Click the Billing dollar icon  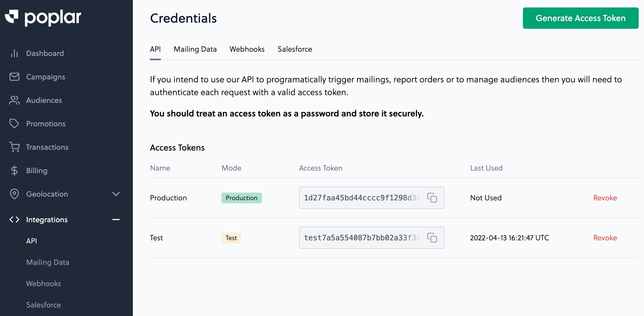pos(14,170)
